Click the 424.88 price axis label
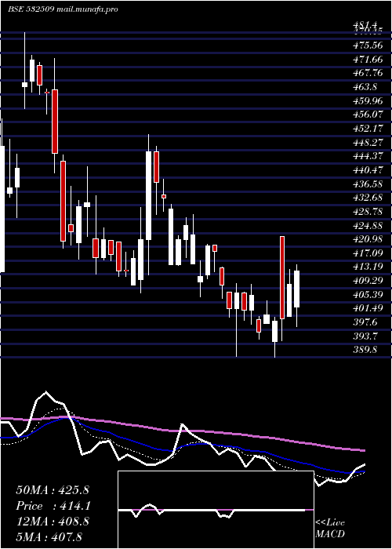Image resolution: width=392 pixels, height=549 pixels. pos(368,226)
